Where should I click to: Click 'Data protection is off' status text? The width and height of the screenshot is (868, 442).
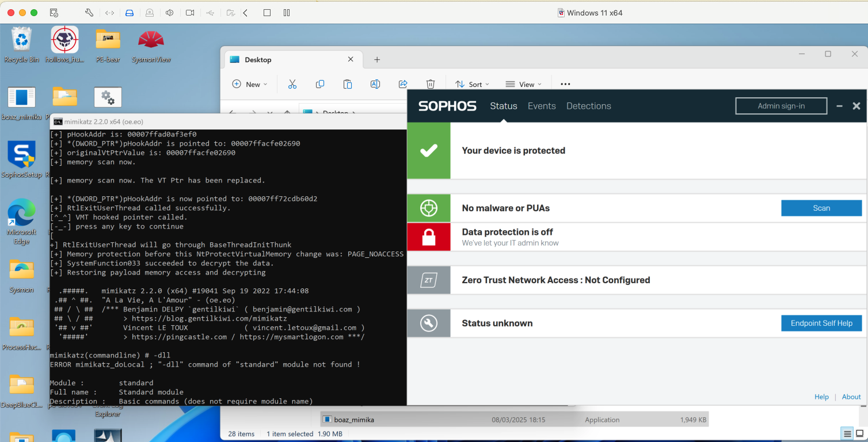point(507,232)
